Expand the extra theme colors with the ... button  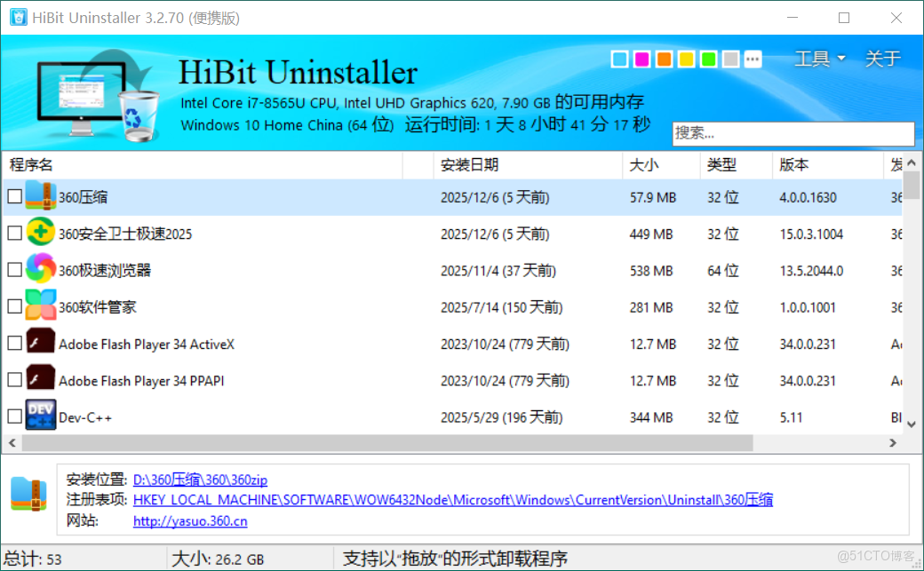click(x=753, y=59)
